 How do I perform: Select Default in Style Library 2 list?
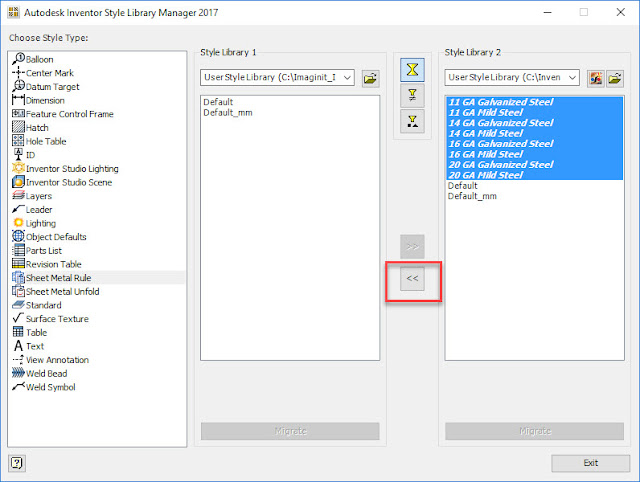click(x=462, y=186)
